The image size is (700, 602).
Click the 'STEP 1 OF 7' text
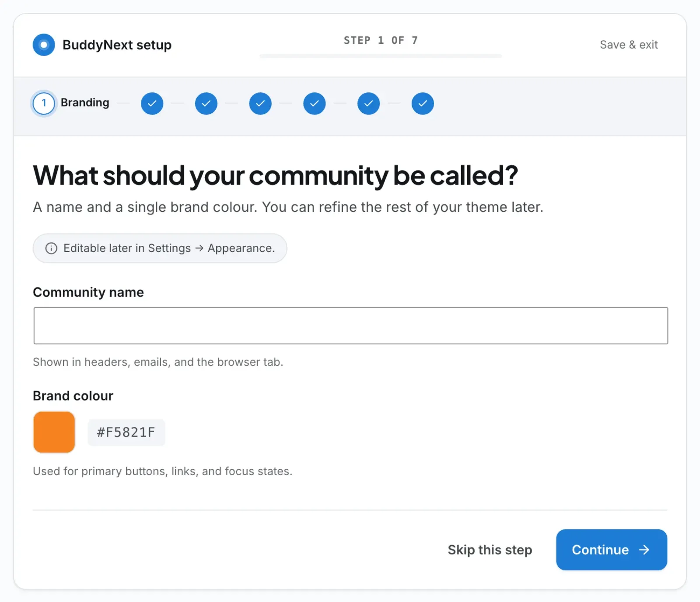tap(381, 40)
